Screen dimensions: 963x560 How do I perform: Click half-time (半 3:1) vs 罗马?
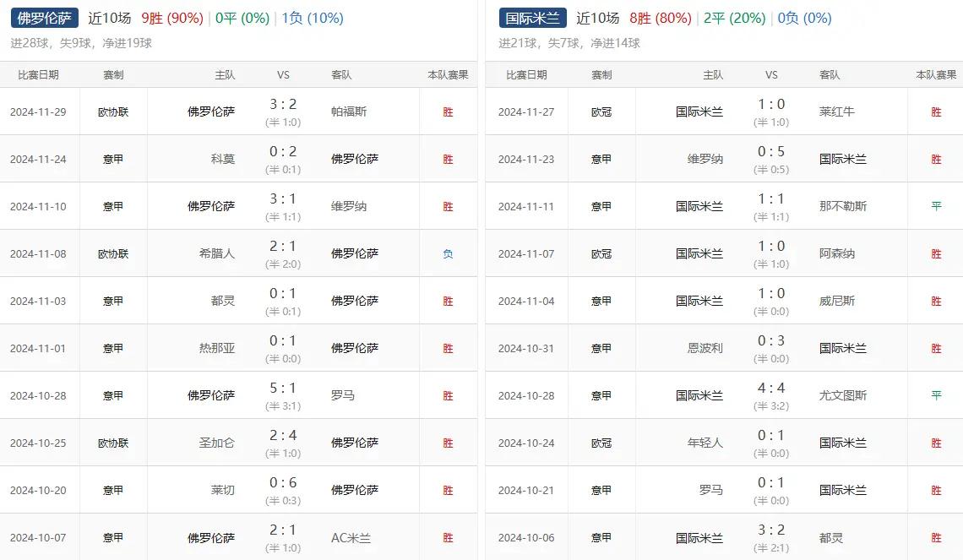pyautogui.click(x=283, y=406)
